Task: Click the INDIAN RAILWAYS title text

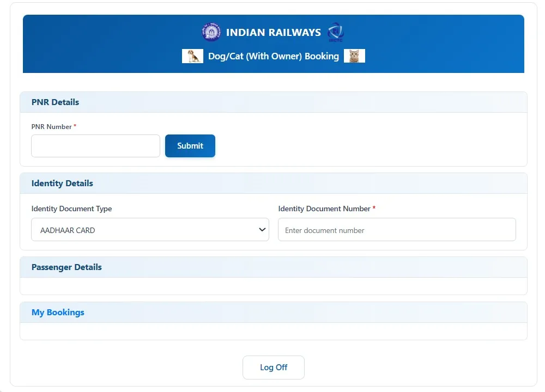Action: click(274, 32)
